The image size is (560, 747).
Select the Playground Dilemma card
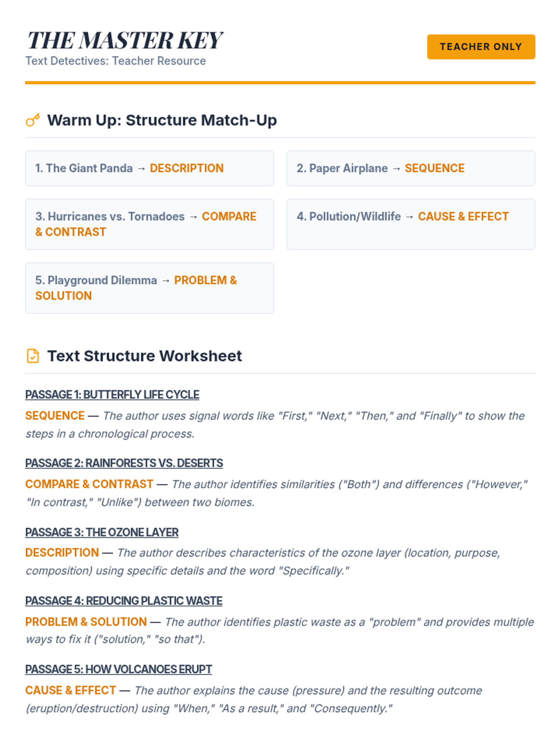pos(149,288)
